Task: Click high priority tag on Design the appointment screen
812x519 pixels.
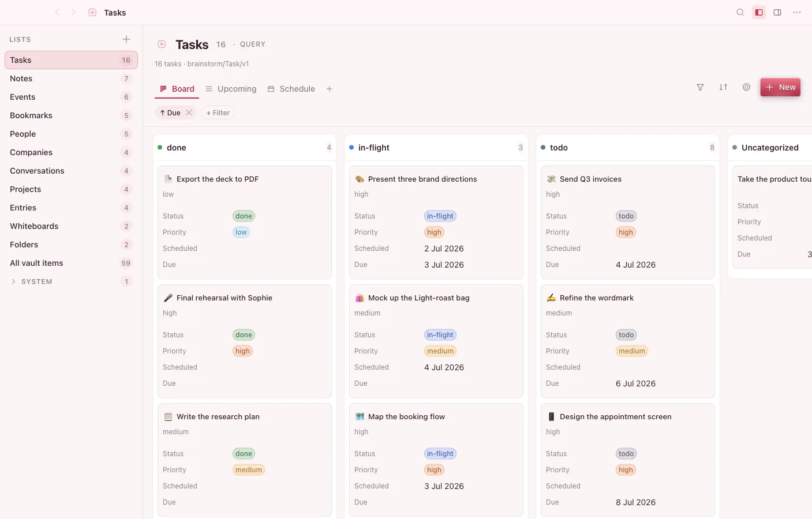Action: pyautogui.click(x=626, y=470)
